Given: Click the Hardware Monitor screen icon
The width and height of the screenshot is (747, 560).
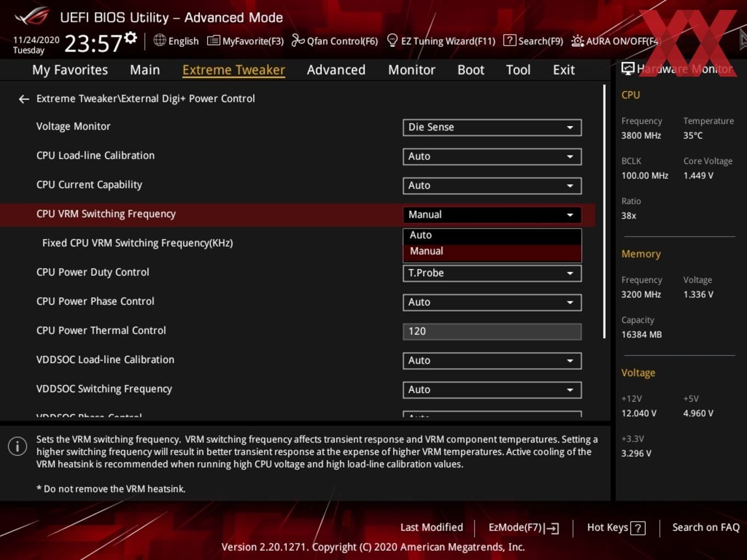Looking at the screenshot, I should [628, 69].
